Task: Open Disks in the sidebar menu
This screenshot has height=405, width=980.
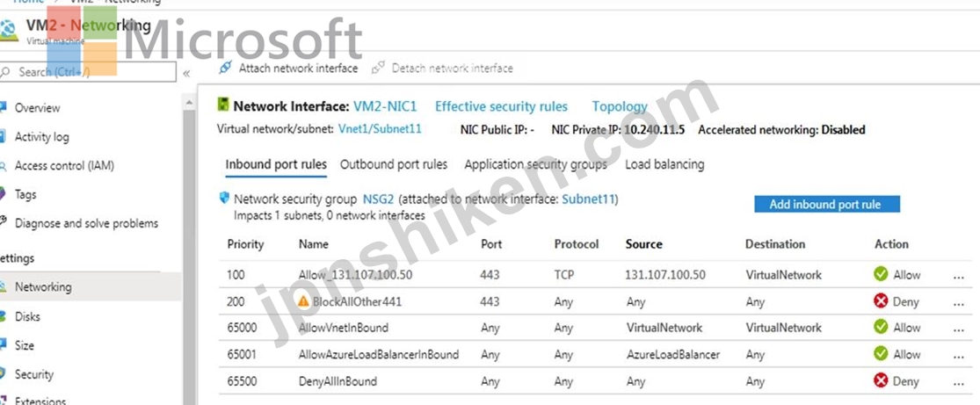Action: 27,316
